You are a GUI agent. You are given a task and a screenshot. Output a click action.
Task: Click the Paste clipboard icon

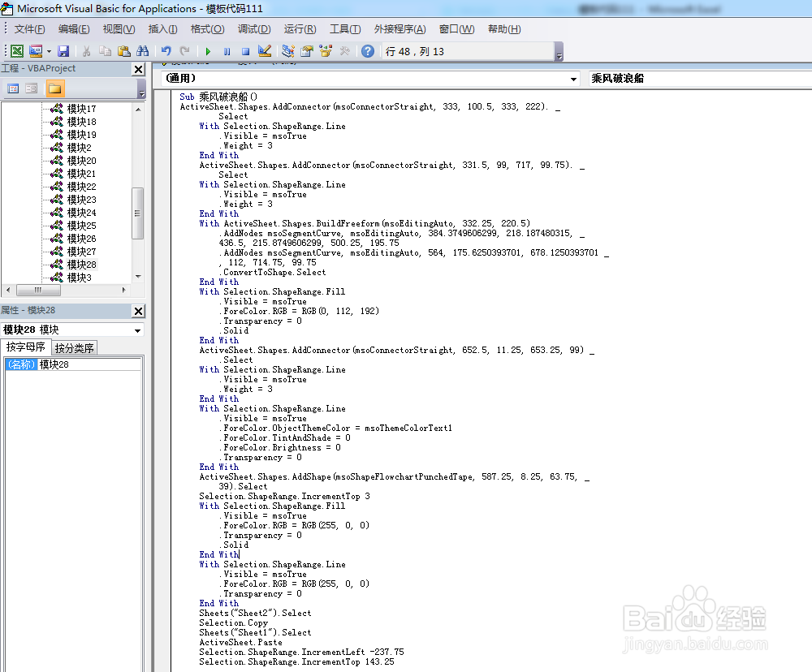click(123, 51)
